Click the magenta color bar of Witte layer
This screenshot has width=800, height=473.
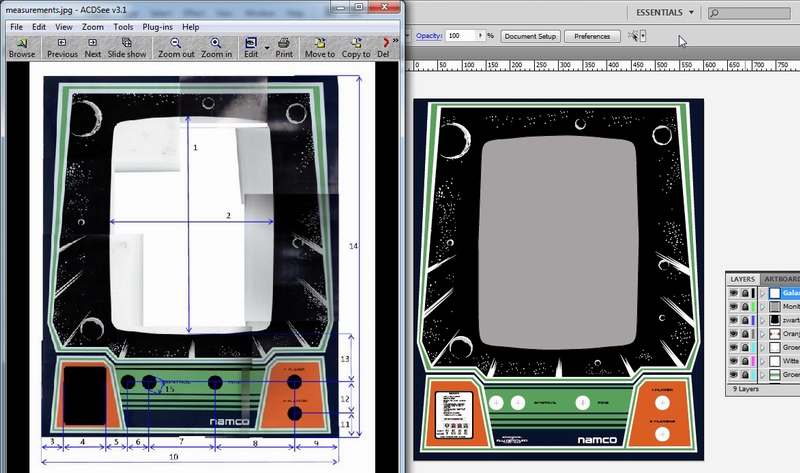pyautogui.click(x=753, y=361)
